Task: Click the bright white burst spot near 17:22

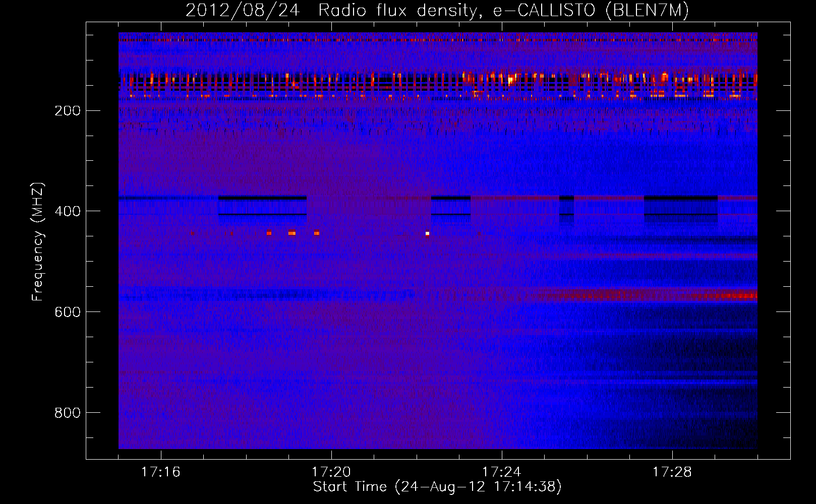Action: (x=427, y=233)
